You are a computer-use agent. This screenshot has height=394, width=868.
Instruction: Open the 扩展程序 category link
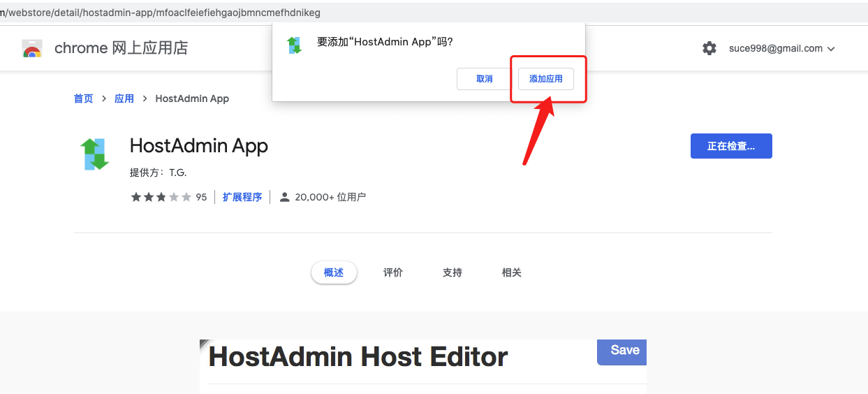pos(242,197)
